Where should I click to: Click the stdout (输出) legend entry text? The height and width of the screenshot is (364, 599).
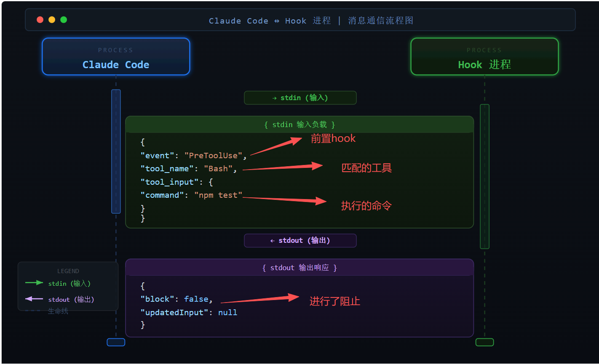click(x=71, y=300)
